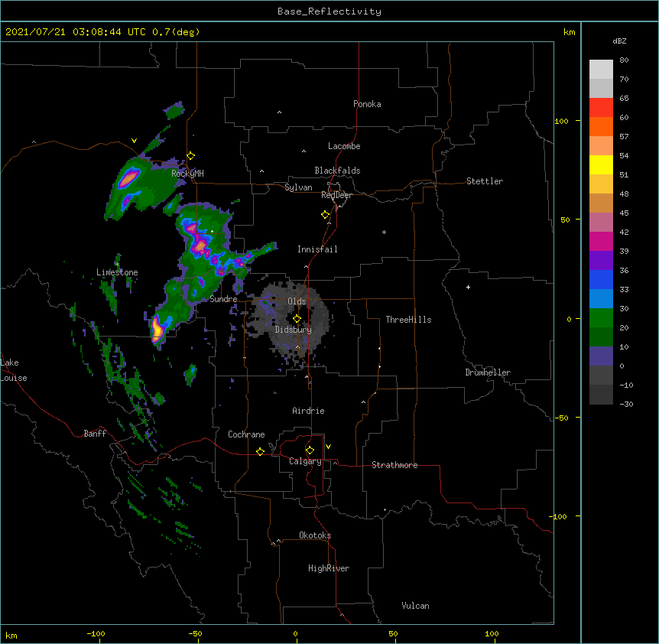
Task: Click the Banff label
Action: click(95, 434)
